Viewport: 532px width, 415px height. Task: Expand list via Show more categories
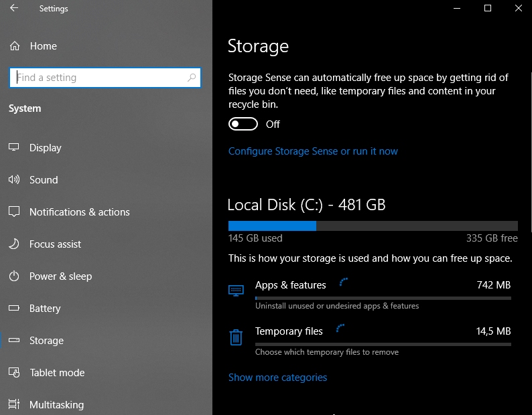(277, 378)
